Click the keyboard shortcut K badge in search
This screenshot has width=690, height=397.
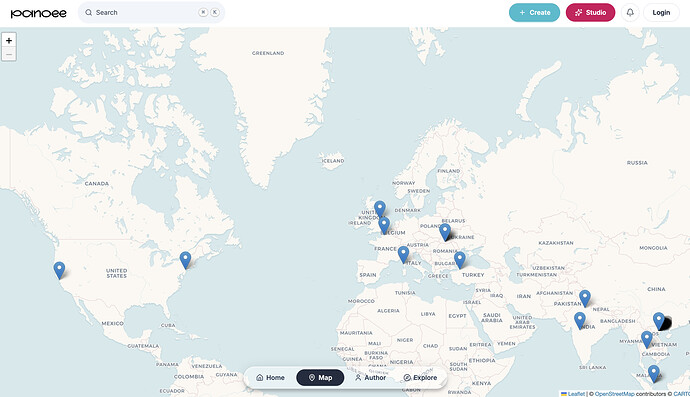coord(215,12)
